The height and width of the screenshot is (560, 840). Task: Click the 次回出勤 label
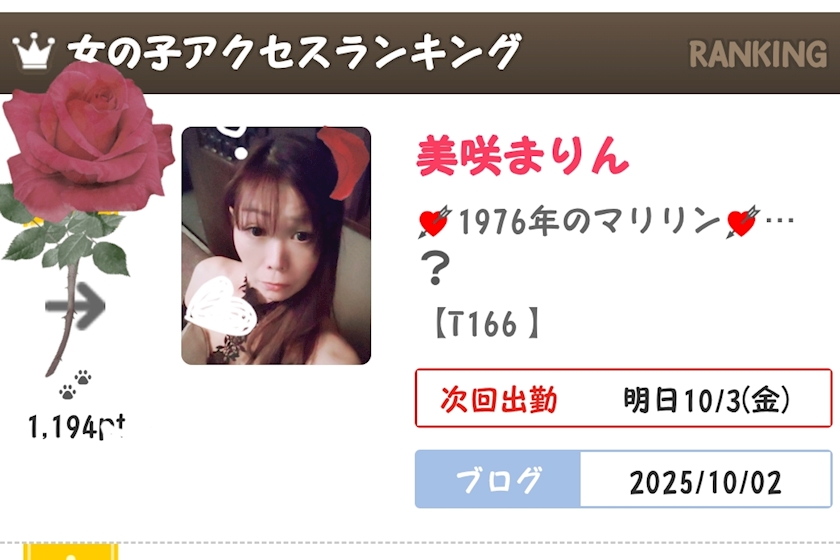pos(498,399)
